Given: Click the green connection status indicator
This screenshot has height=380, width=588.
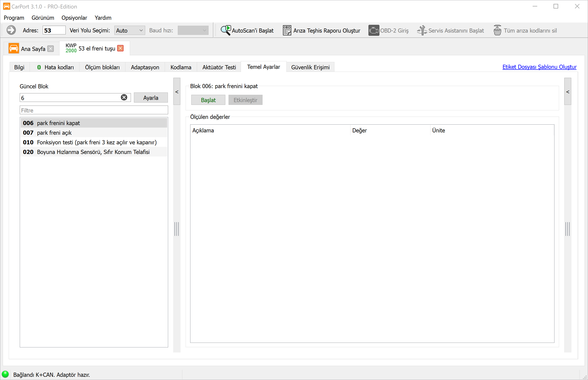Looking at the screenshot, I should click(x=5, y=374).
